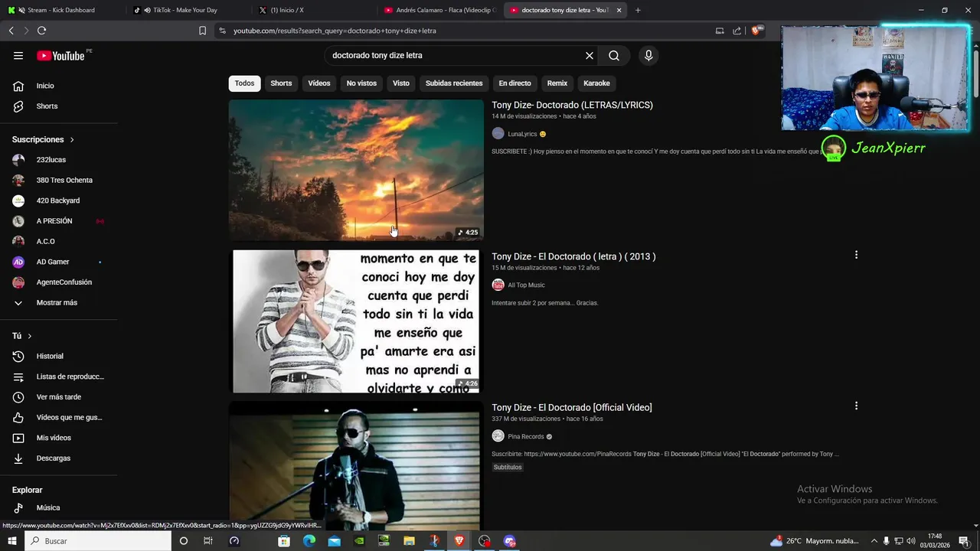
Task: Click the Windows taskbar Buscar box
Action: point(99,541)
